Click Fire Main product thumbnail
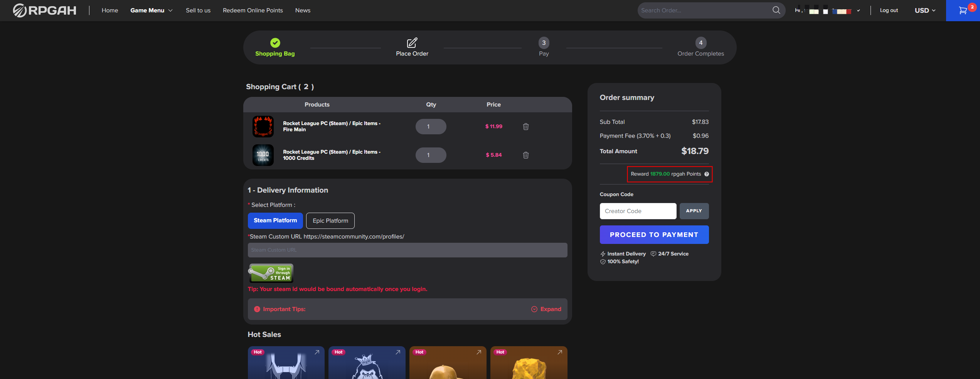 (x=263, y=127)
